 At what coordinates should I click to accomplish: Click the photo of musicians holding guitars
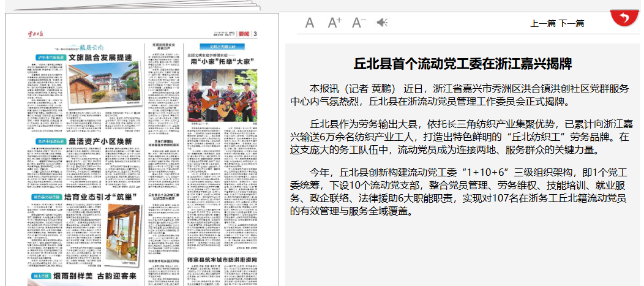[222, 95]
